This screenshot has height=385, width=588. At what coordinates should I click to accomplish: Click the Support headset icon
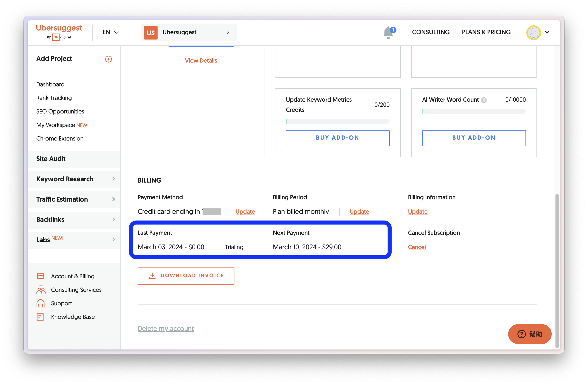click(x=41, y=303)
